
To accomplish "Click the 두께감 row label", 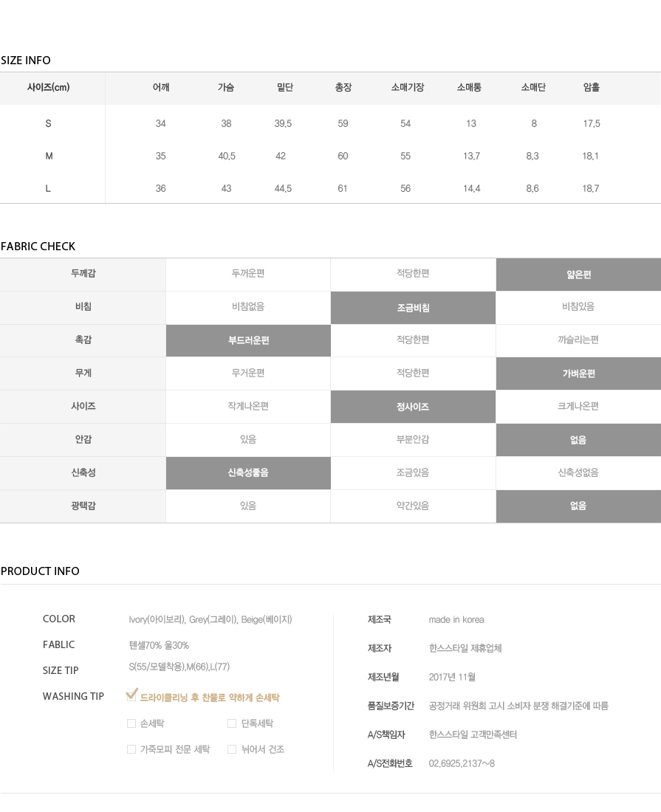I will [83, 273].
